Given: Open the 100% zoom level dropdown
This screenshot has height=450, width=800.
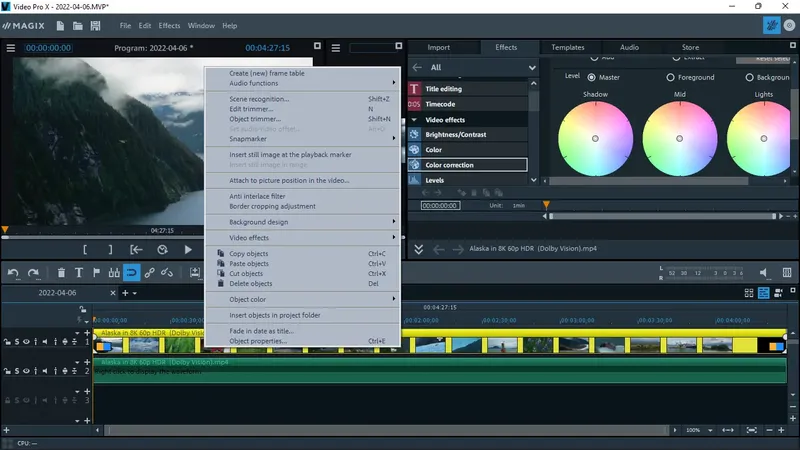Looking at the screenshot, I should click(x=710, y=431).
